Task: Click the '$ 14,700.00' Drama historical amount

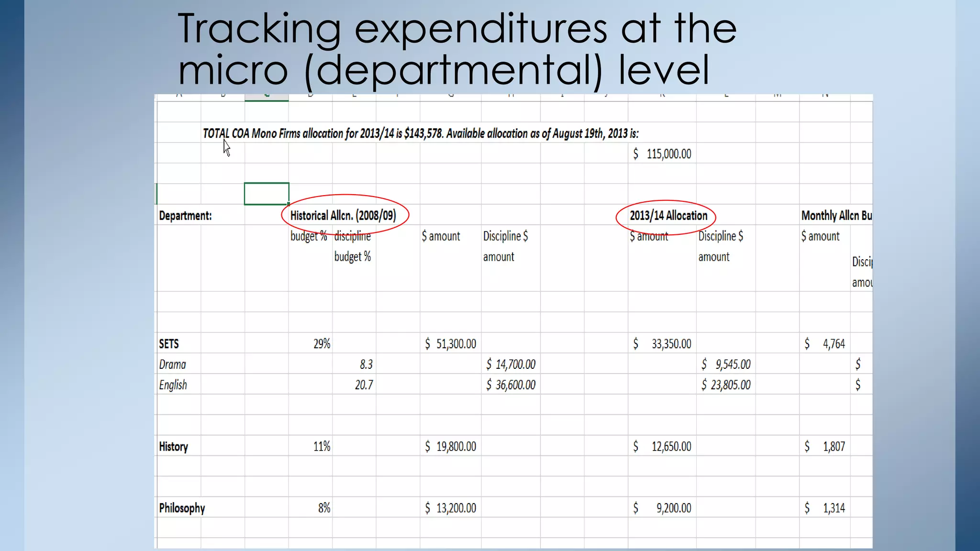Action: (511, 364)
